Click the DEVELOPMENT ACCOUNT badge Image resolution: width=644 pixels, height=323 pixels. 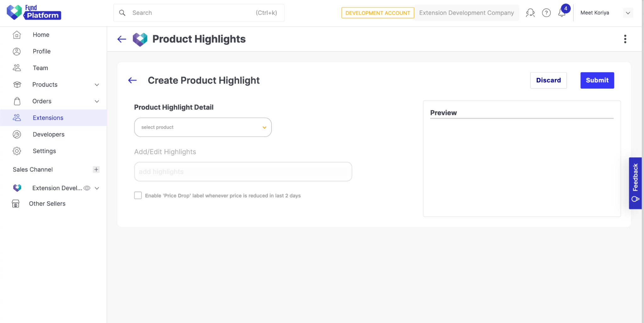378,13
